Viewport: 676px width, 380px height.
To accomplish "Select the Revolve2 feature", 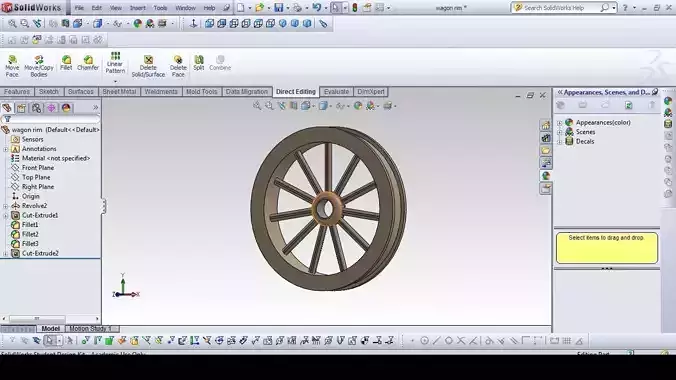I will pos(34,206).
